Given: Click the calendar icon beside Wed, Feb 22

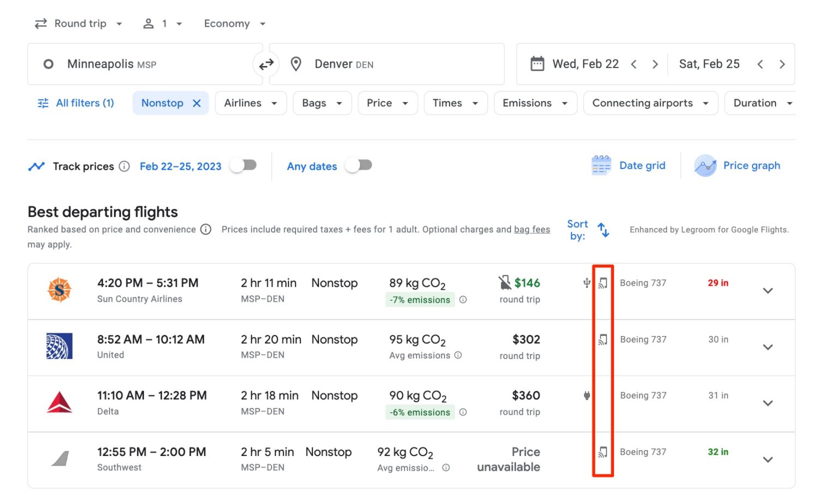Looking at the screenshot, I should pyautogui.click(x=538, y=64).
